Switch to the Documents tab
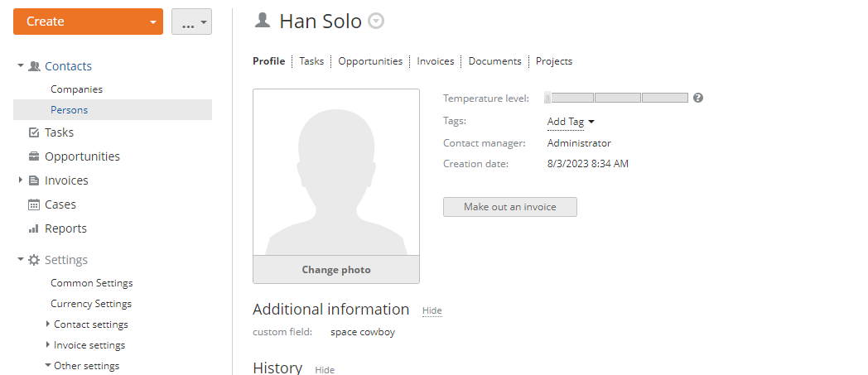This screenshot has width=868, height=375. (495, 61)
